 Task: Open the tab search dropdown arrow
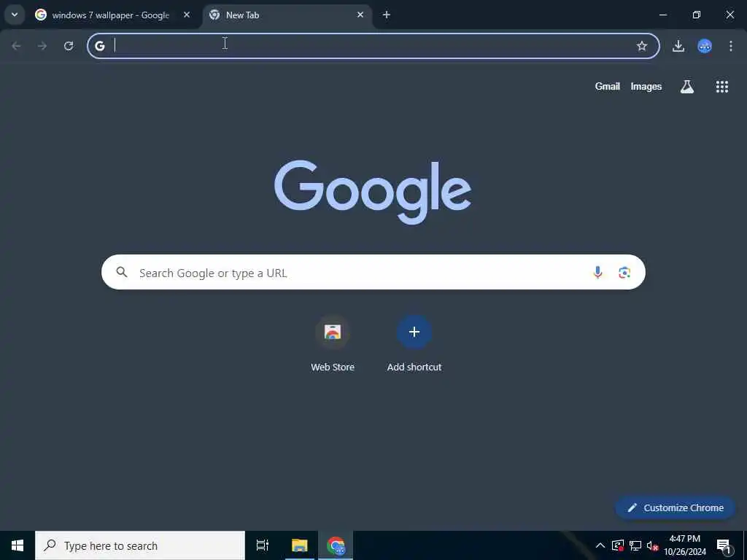click(15, 15)
